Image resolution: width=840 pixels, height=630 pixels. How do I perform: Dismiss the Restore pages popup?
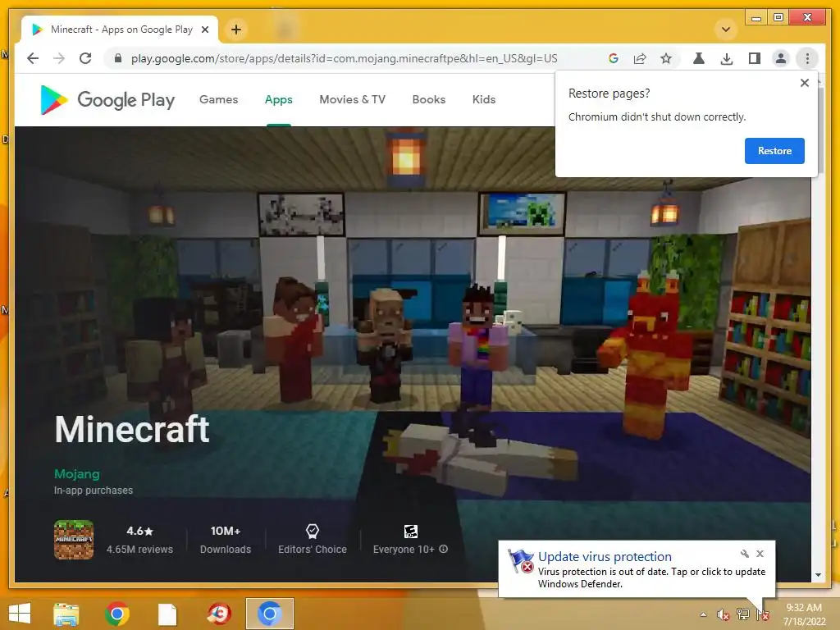click(x=805, y=83)
